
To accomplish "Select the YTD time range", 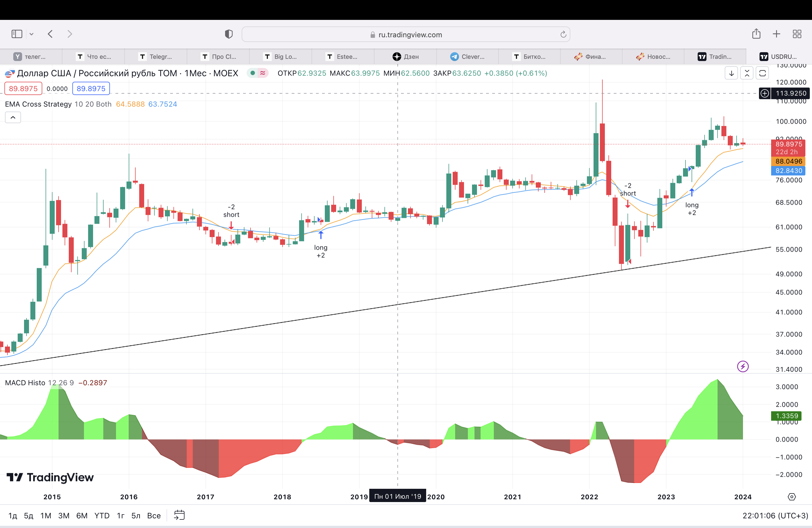I will (102, 516).
